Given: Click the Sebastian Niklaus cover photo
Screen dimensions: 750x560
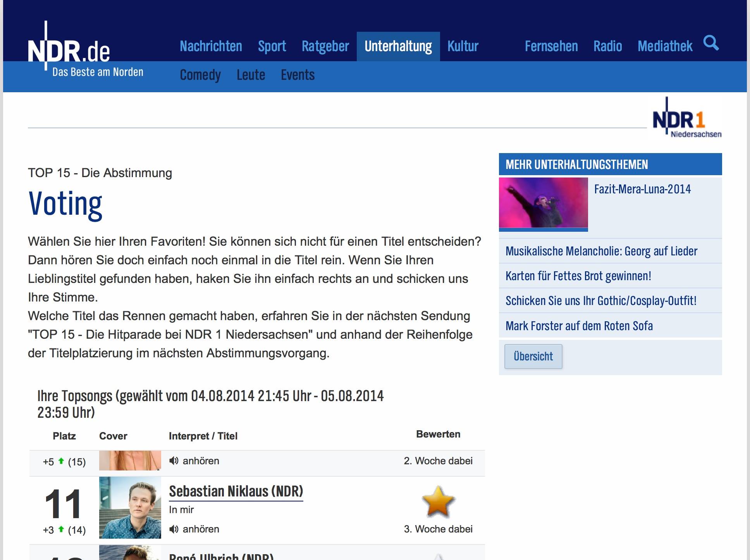Looking at the screenshot, I should [x=130, y=508].
